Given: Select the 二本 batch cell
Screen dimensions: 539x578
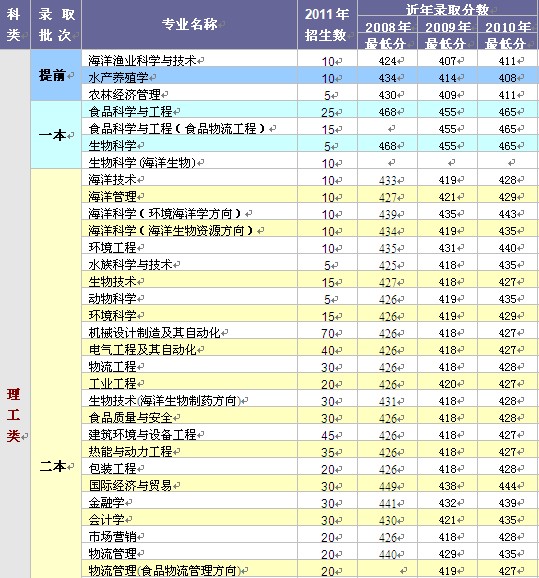Looking at the screenshot, I should tap(56, 466).
